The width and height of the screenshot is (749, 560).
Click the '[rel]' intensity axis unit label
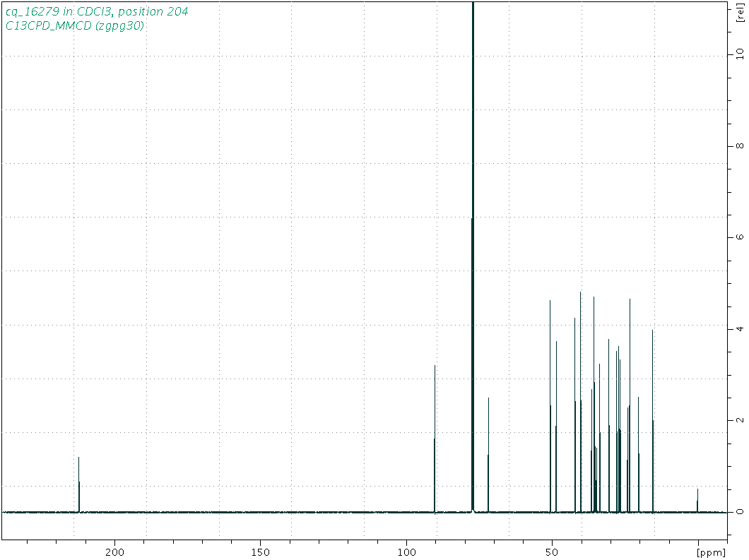point(740,13)
